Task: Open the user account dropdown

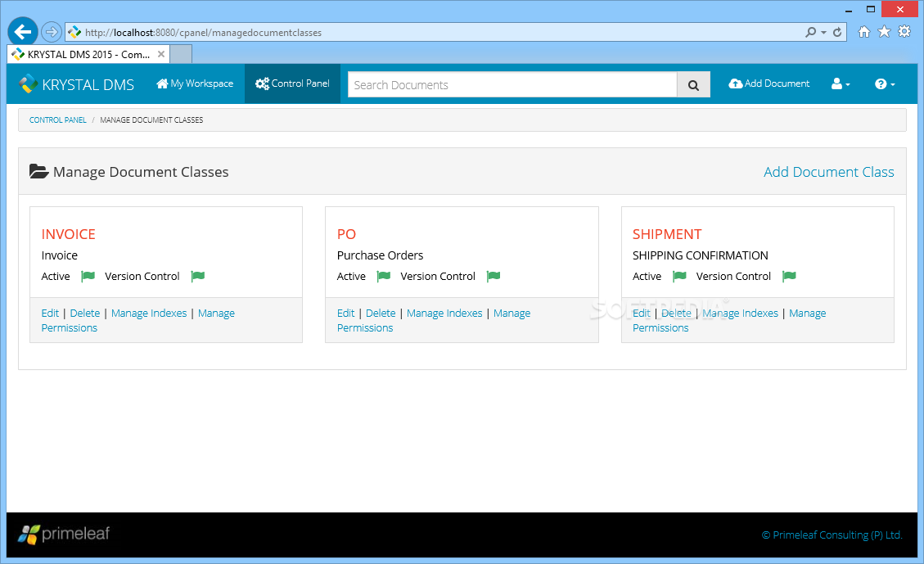Action: [841, 84]
